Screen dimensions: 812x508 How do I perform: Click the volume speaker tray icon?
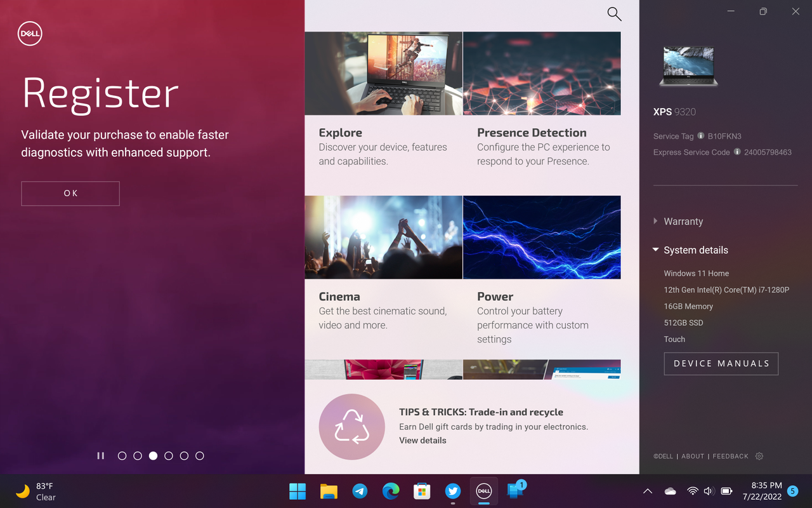tap(709, 491)
